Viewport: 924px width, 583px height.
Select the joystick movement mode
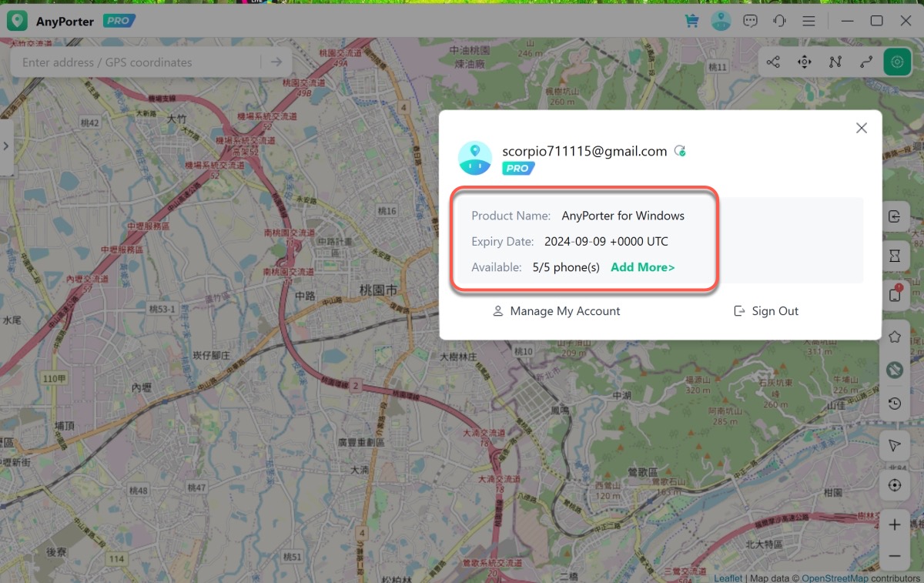[805, 62]
